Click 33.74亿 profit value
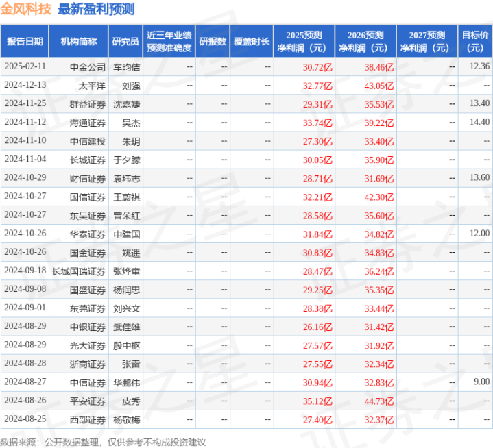493x448 pixels. point(317,123)
